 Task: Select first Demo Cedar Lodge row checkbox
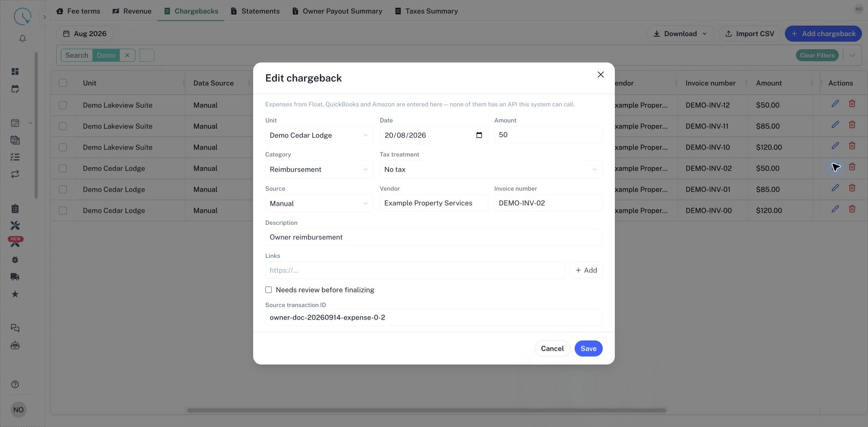tap(63, 168)
